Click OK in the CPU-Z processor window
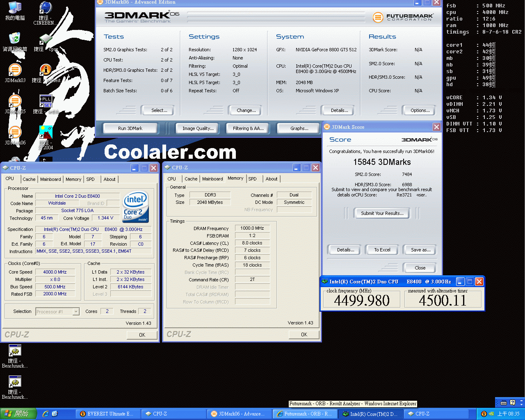This screenshot has height=420, width=525. [x=142, y=335]
